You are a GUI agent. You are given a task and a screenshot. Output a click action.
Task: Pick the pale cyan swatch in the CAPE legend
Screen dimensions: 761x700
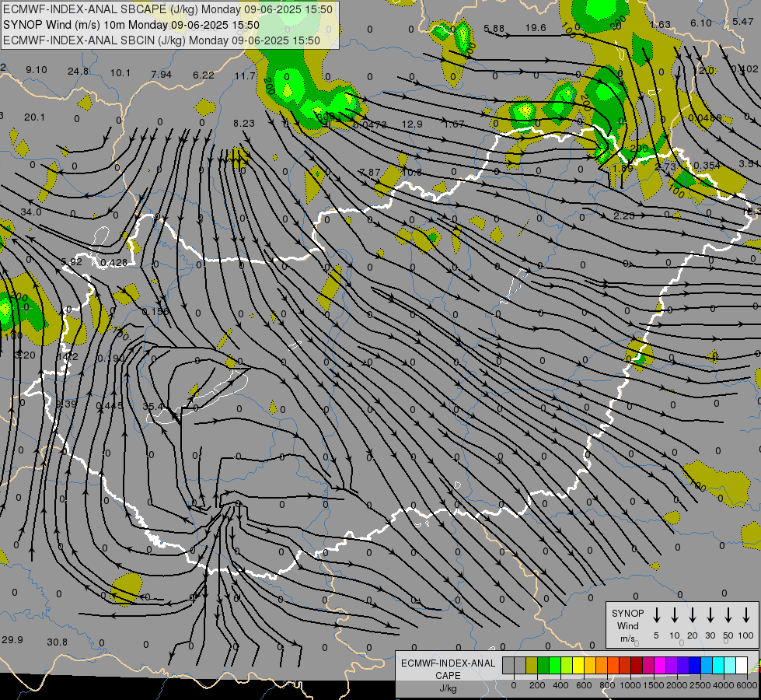tap(729, 666)
